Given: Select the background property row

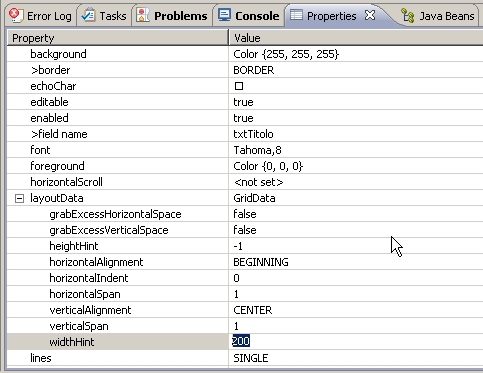Looking at the screenshot, I should 245,54.
